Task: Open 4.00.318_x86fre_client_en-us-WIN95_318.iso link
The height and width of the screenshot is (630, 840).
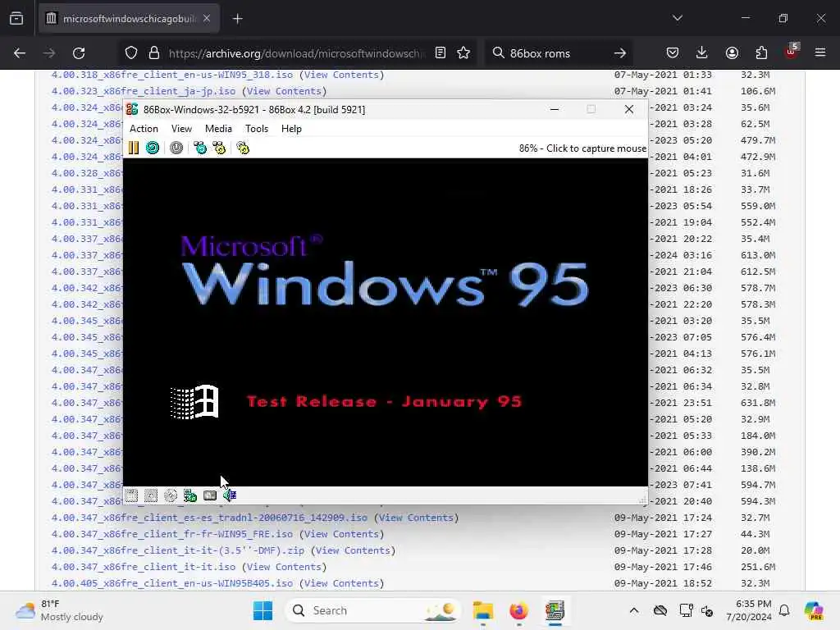Action: [172, 75]
